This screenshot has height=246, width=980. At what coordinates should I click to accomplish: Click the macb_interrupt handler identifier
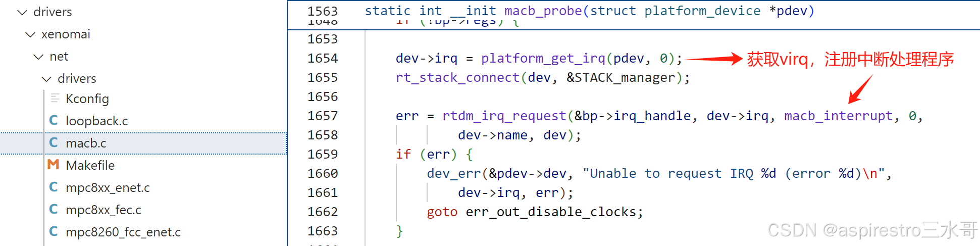[x=838, y=116]
